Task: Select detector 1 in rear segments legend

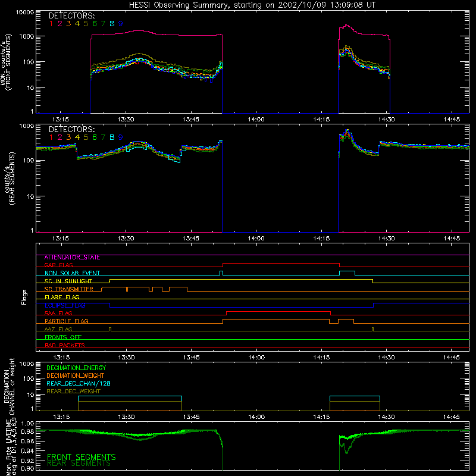Action: pyautogui.click(x=51, y=137)
